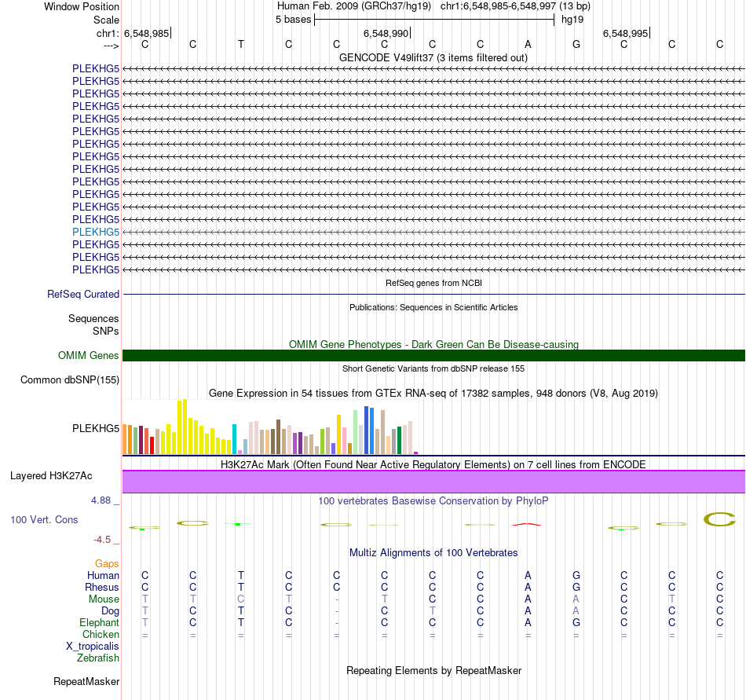Click the Common dbSNP(155) label
This screenshot has height=700, width=746.
pos(69,379)
